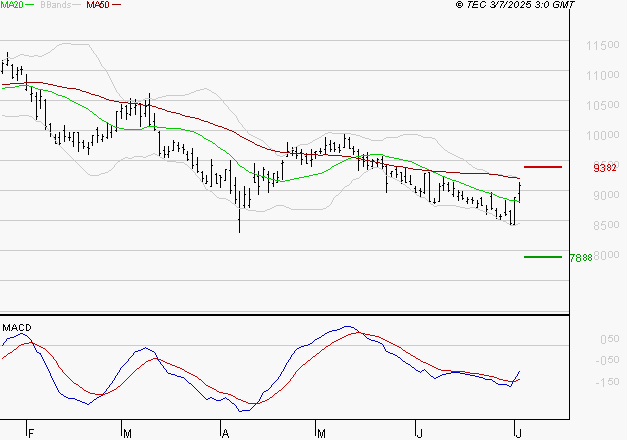The width and height of the screenshot is (627, 440).
Task: Click the 'A' April marker on time axis
Action: pos(225,432)
